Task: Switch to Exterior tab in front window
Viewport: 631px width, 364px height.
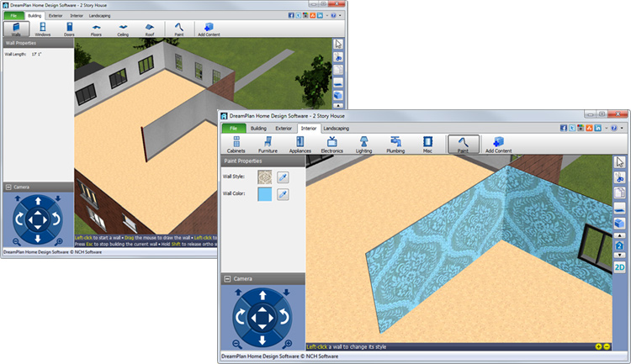Action: tap(284, 129)
